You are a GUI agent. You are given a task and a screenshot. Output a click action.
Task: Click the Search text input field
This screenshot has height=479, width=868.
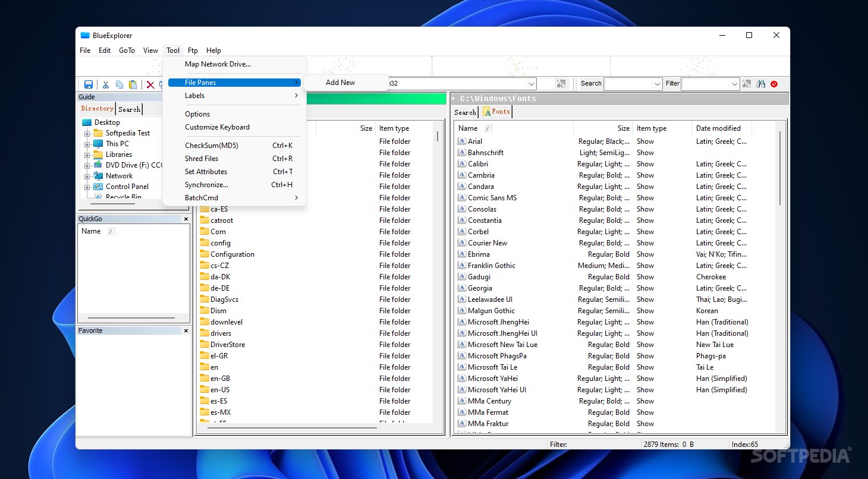click(628, 84)
